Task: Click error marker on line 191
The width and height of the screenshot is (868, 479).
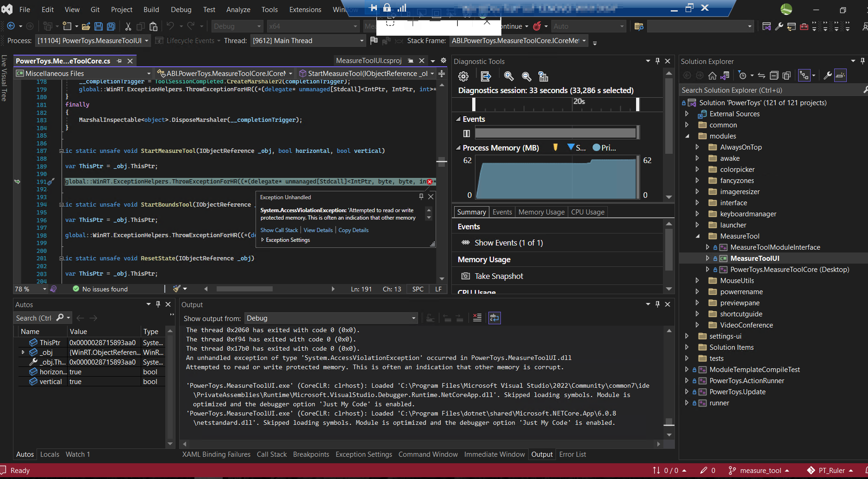Action: point(430,182)
